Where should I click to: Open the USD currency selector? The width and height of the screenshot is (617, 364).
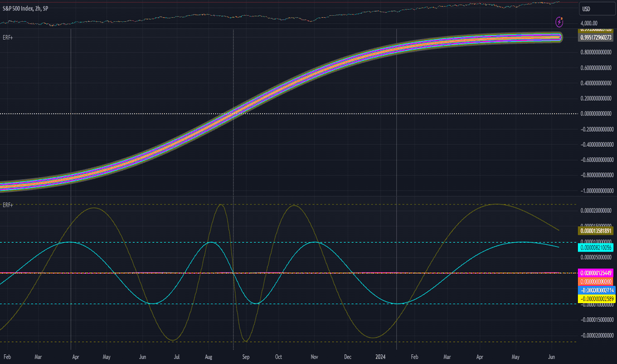(597, 9)
